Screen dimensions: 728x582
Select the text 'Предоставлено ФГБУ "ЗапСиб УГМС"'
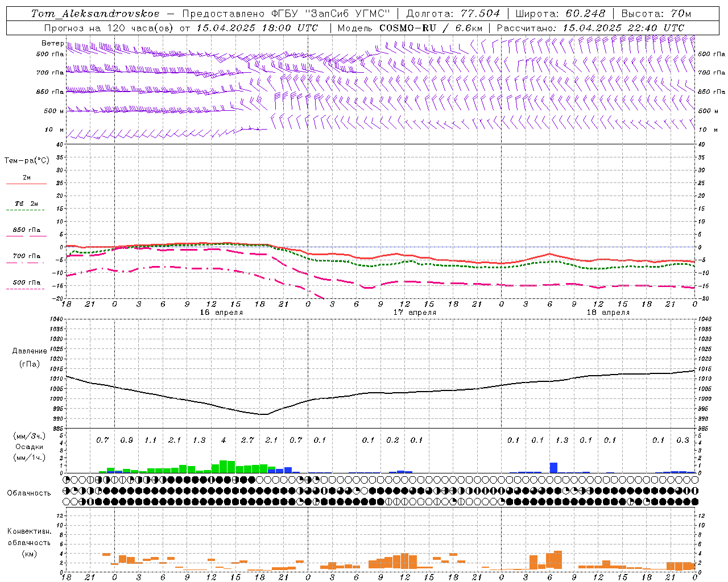click(x=286, y=14)
